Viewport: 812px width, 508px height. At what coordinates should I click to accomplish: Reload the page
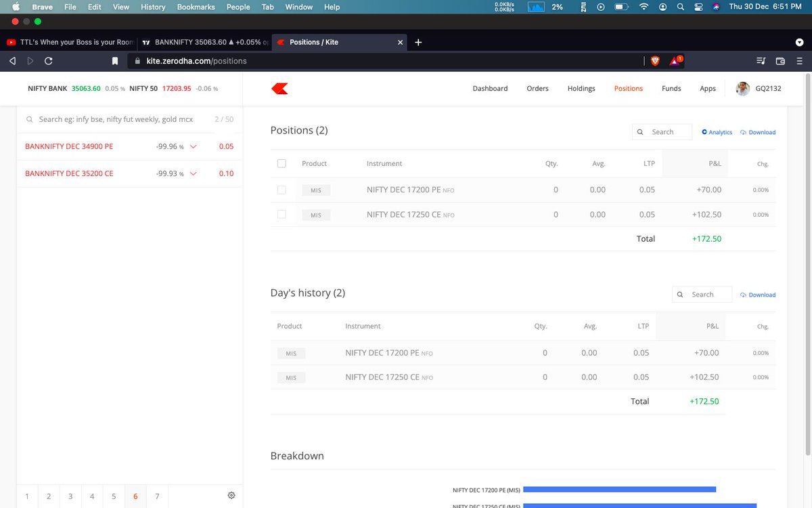pos(49,61)
